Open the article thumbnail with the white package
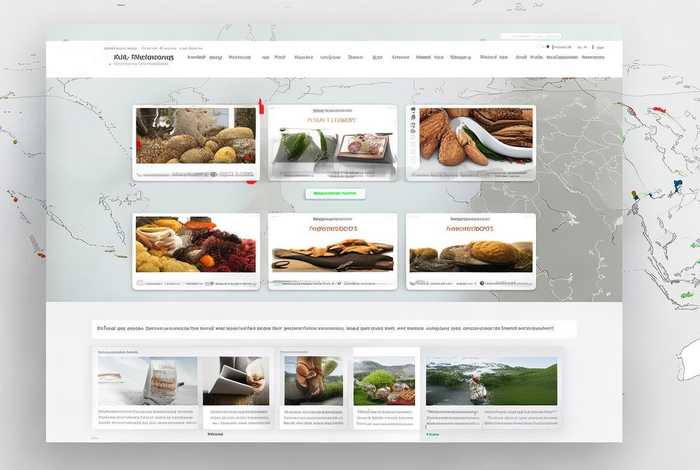This screenshot has height=470, width=700. point(147,381)
